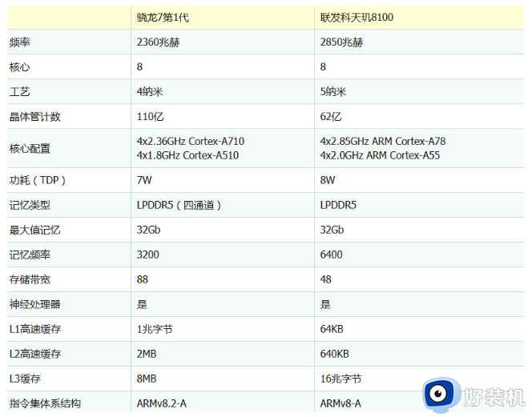Click 4x1.8GHz Cortex-A510 text

coord(187,155)
